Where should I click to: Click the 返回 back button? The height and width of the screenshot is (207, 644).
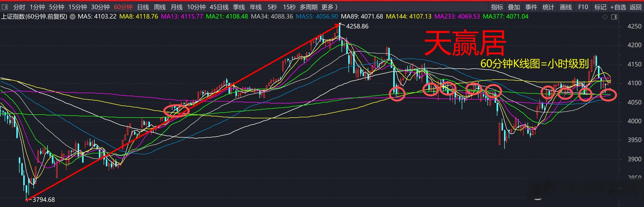[x=635, y=7]
